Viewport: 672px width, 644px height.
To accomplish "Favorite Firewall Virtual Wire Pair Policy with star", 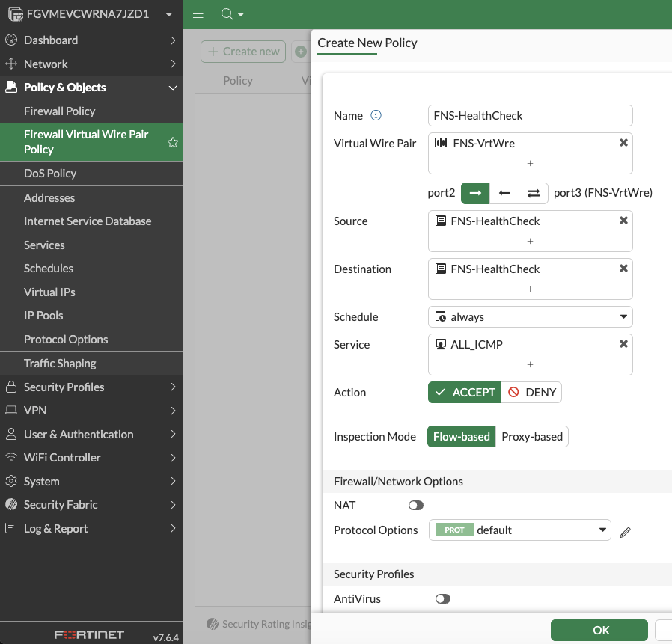I will tap(173, 142).
